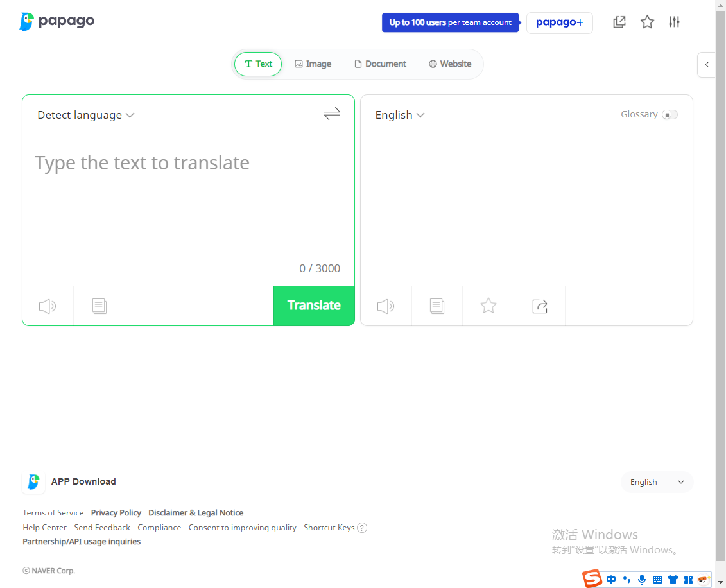Open Disclaimer & Legal Notice link

(x=196, y=513)
